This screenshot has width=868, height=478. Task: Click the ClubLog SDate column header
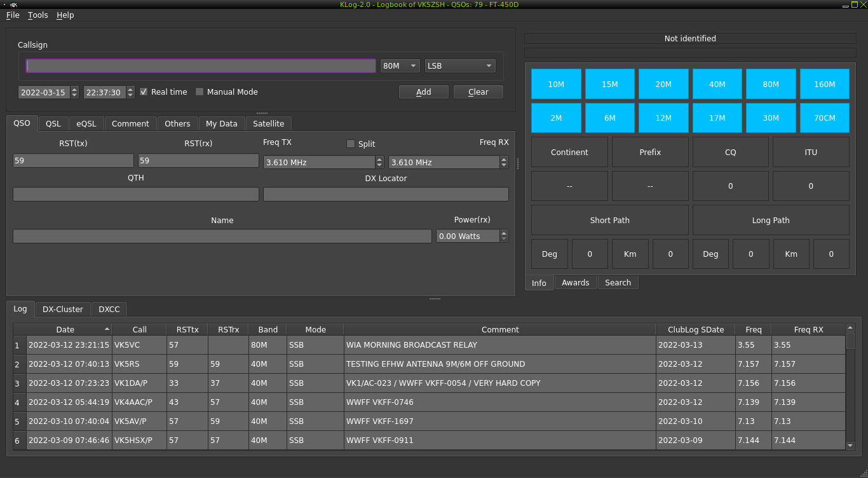click(696, 330)
